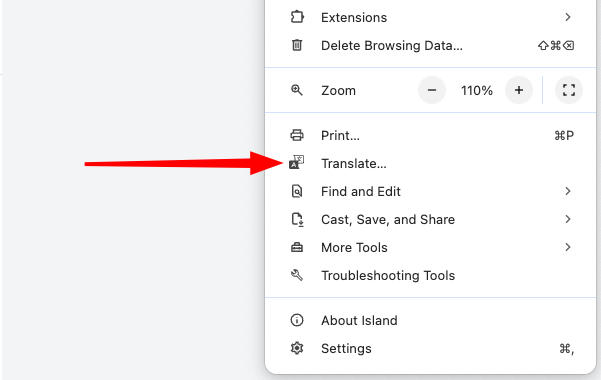The width and height of the screenshot is (601, 380).
Task: Open About Island
Action: pyautogui.click(x=430, y=320)
